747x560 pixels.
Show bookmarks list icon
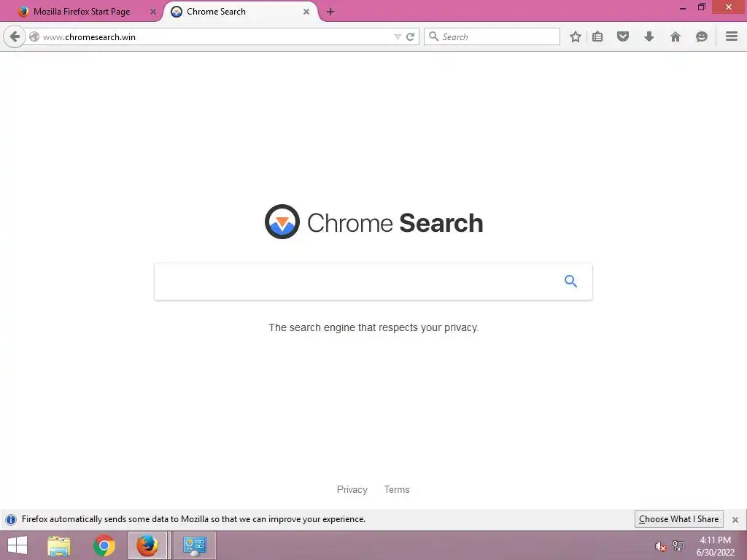tap(597, 36)
